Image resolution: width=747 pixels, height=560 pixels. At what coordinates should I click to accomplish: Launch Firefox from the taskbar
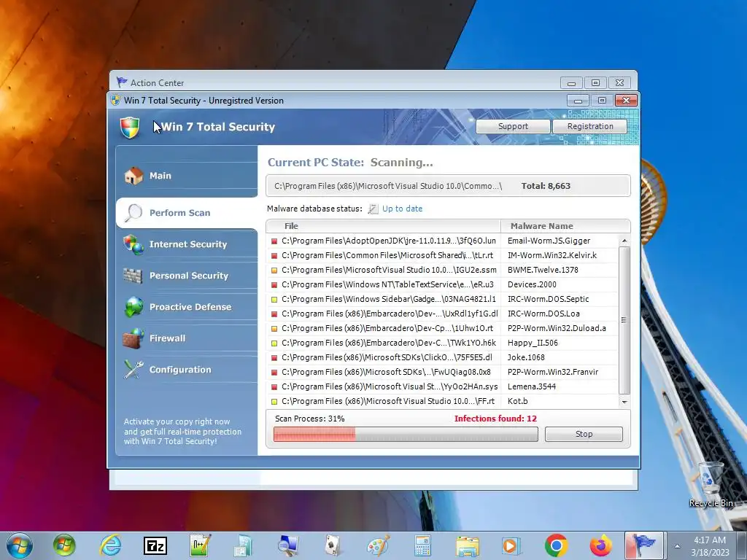pyautogui.click(x=601, y=545)
